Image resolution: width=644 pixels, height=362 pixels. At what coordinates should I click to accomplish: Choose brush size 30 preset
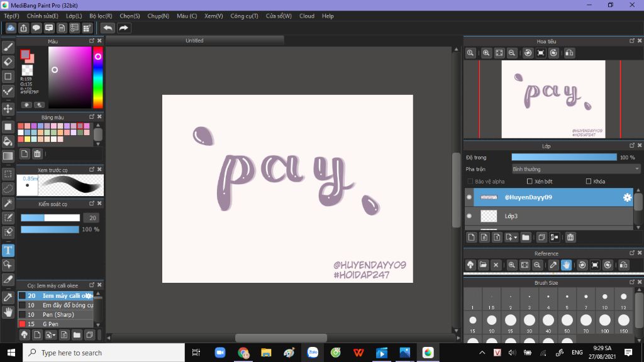tap(530, 322)
